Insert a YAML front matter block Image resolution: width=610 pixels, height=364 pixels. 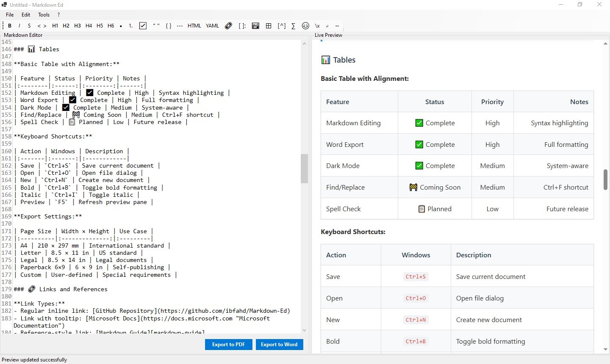pyautogui.click(x=213, y=26)
